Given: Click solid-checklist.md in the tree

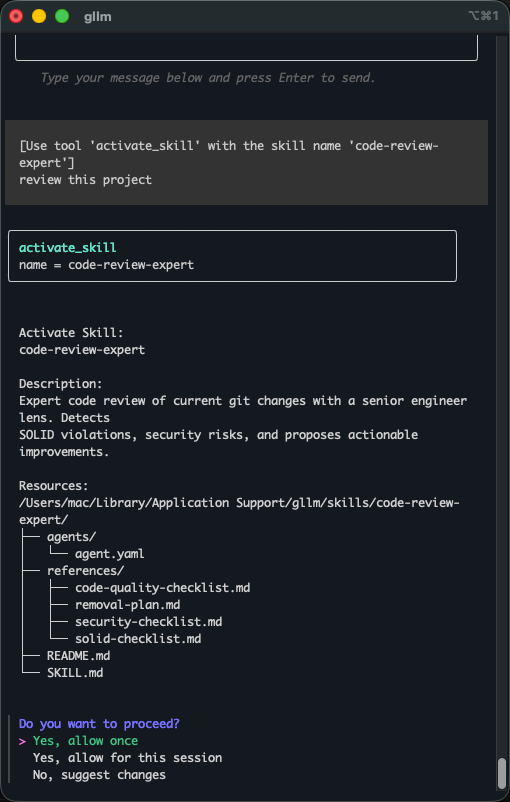Looking at the screenshot, I should (x=138, y=638).
